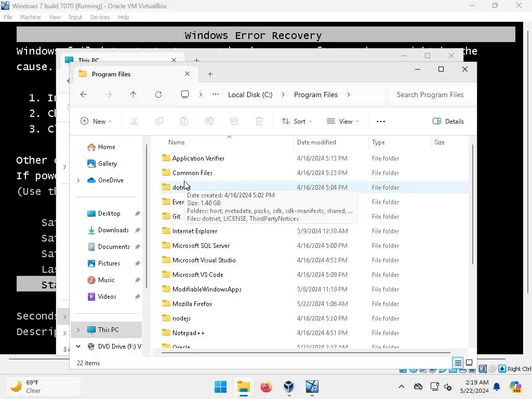Expand chevron after the PC icon
This screenshot has height=399, width=532.
[x=201, y=95]
